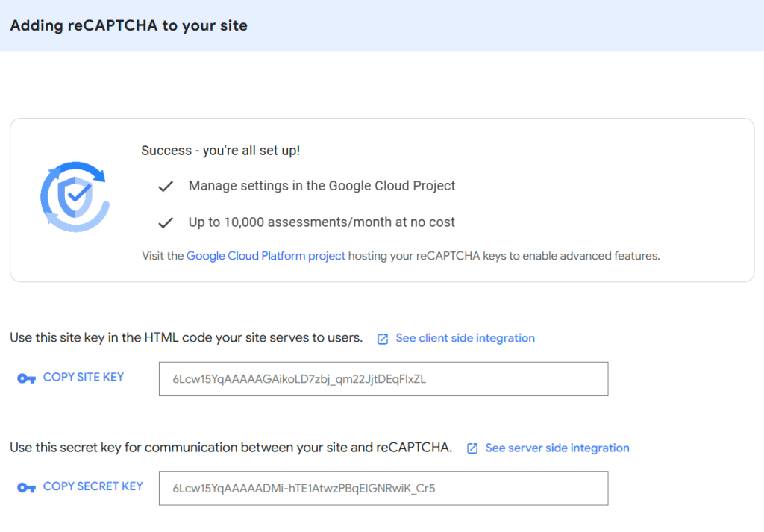Click the heading Adding reCAPTCHA to your site
This screenshot has width=764, height=532.
tap(128, 25)
